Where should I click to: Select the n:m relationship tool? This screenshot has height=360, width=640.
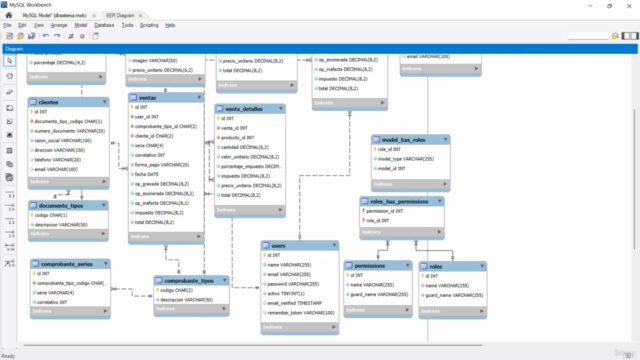point(9,247)
